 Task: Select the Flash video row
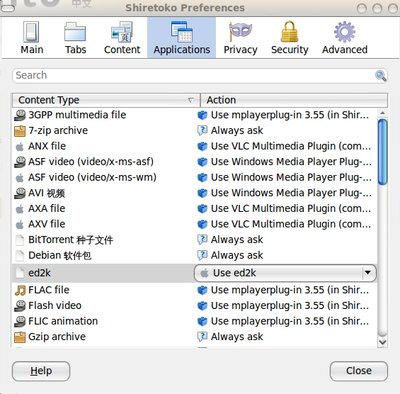(x=195, y=306)
